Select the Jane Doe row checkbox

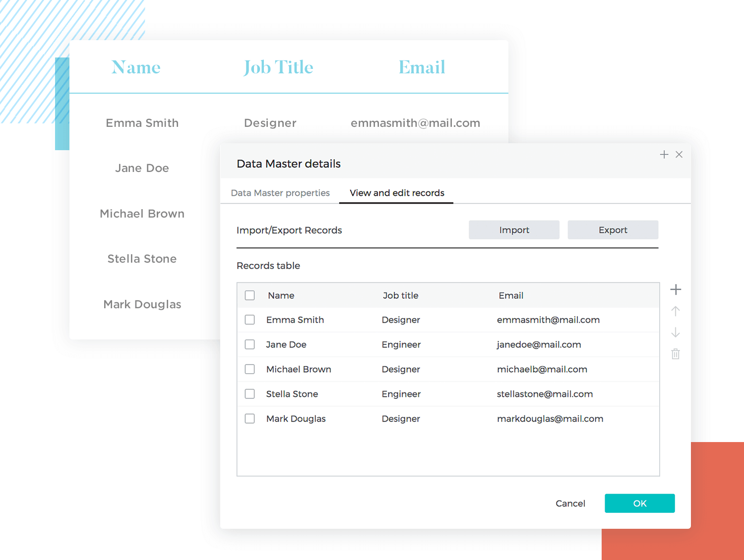[250, 344]
